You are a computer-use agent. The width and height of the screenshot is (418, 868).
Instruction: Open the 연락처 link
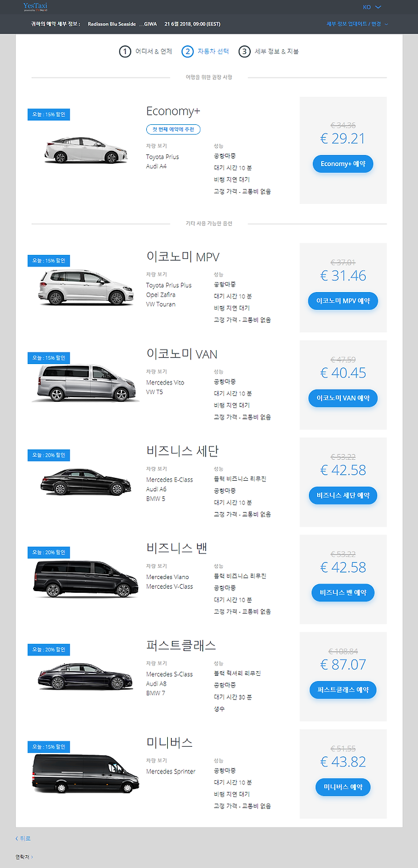point(24,856)
